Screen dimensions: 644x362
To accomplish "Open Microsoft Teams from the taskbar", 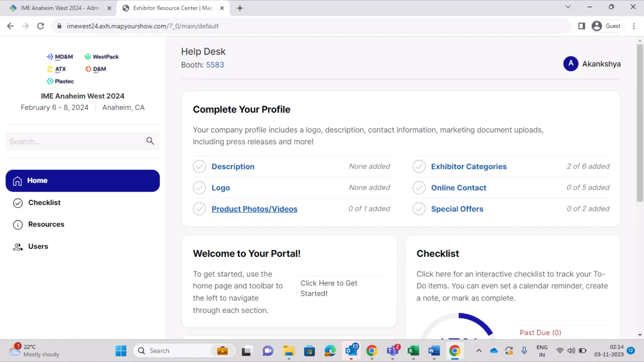I will (x=392, y=351).
